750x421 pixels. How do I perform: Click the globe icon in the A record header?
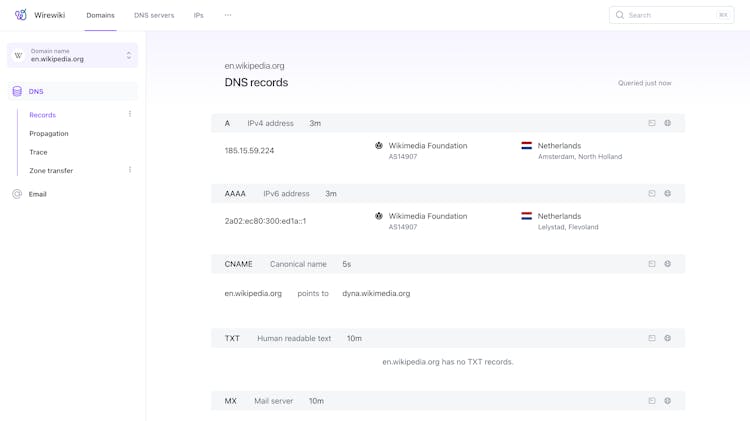(668, 123)
